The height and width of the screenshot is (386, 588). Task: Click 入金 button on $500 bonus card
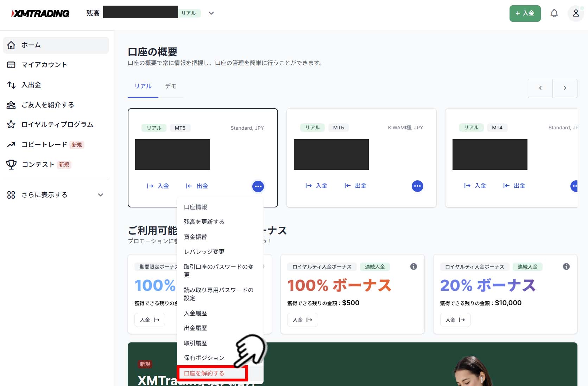coord(302,320)
